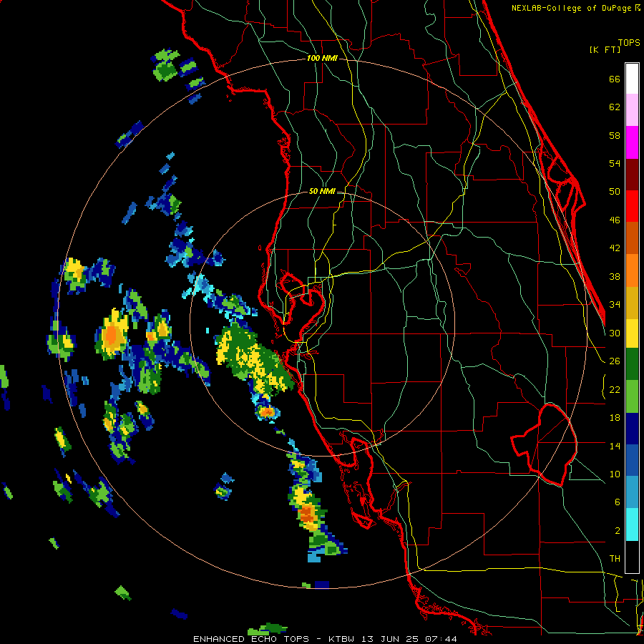Click the 66 value on the legend
The width and height of the screenshot is (644, 644).
coord(615,79)
